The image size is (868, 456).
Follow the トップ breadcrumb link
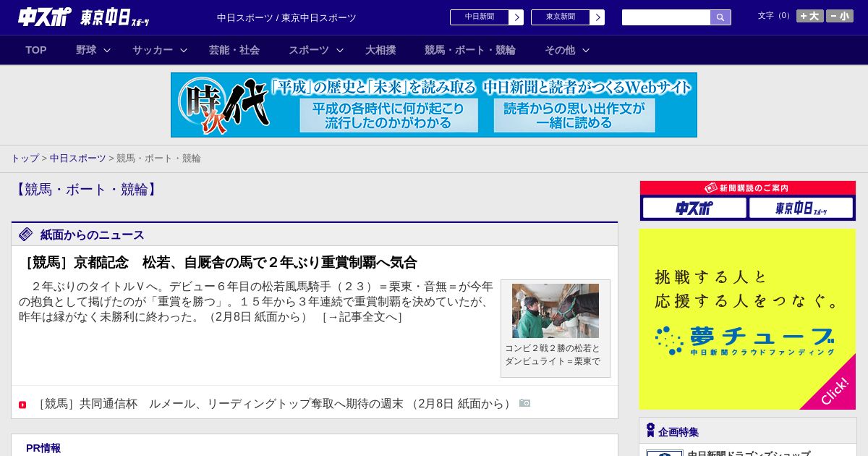25,159
